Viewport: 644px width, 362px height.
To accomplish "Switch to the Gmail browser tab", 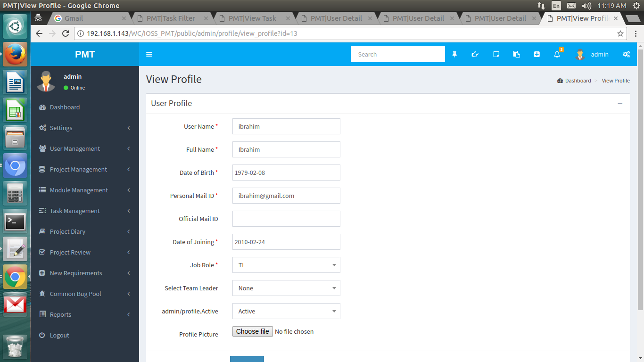I will (90, 18).
